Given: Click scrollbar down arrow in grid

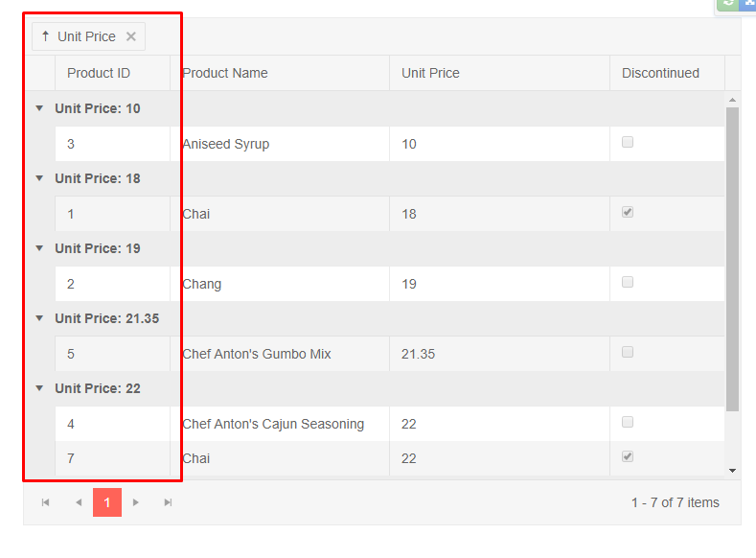Looking at the screenshot, I should pos(732,470).
